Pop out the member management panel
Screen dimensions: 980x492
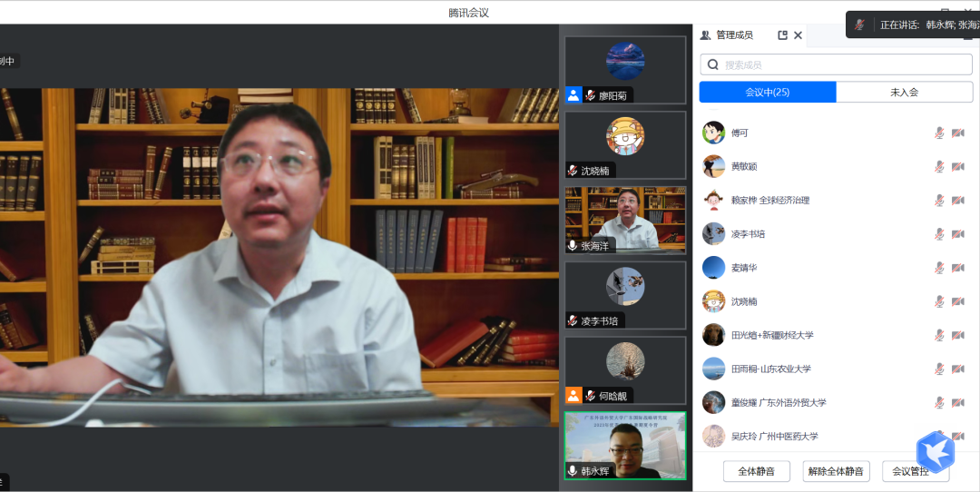pyautogui.click(x=782, y=35)
